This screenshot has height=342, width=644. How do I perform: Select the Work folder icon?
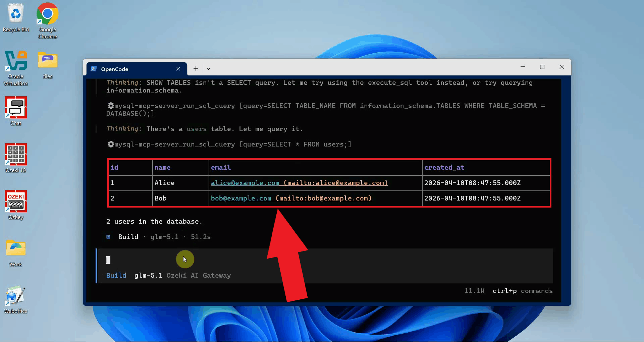point(16,253)
